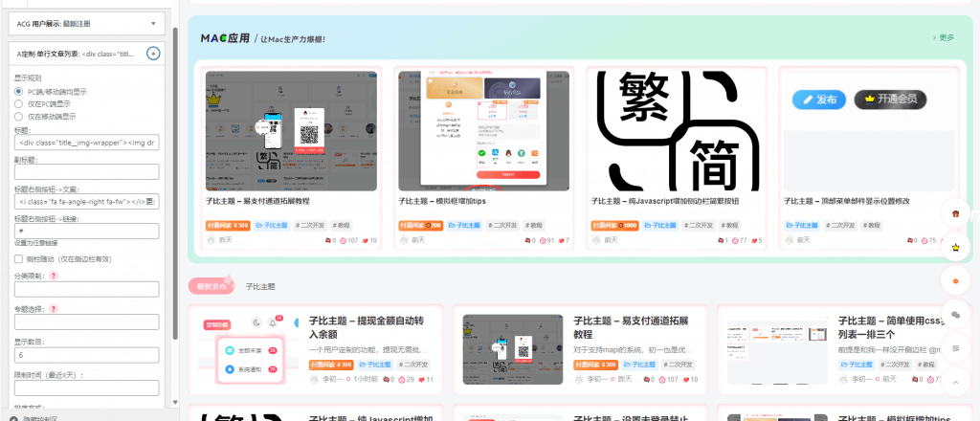Screen dimensions: 980x421
Task: Select PC端/移动端均显示 radio option
Action: (x=19, y=91)
